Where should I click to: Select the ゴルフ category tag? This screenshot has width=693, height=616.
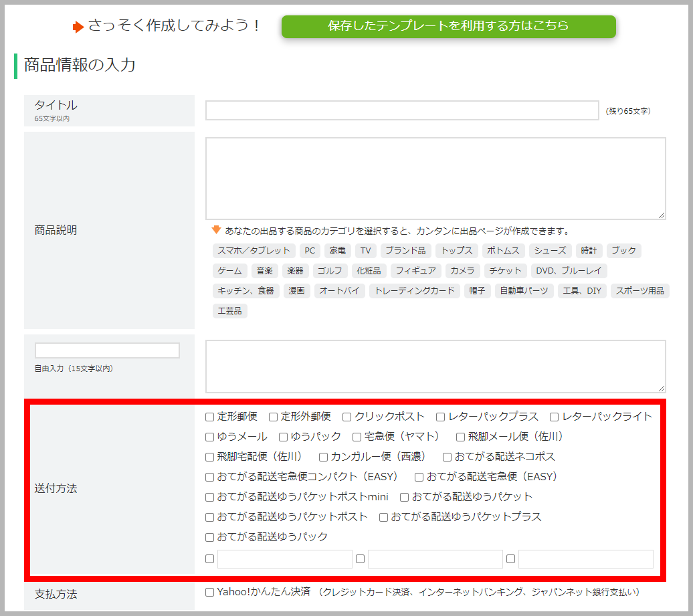[330, 270]
